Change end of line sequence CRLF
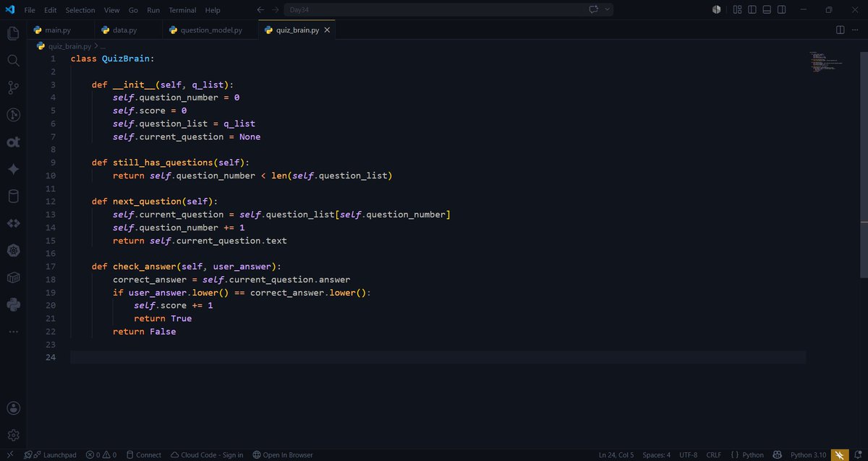Screen dimensions: 868x461 click(713, 454)
